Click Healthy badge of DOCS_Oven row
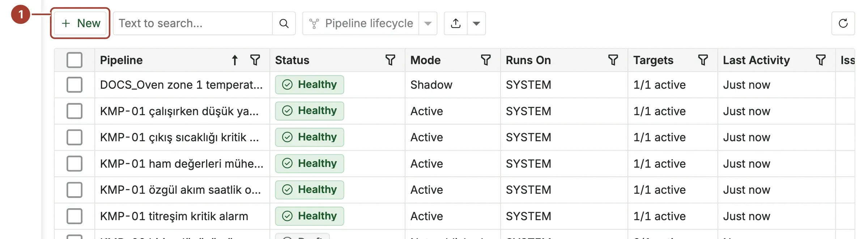The height and width of the screenshot is (239, 868). (310, 85)
